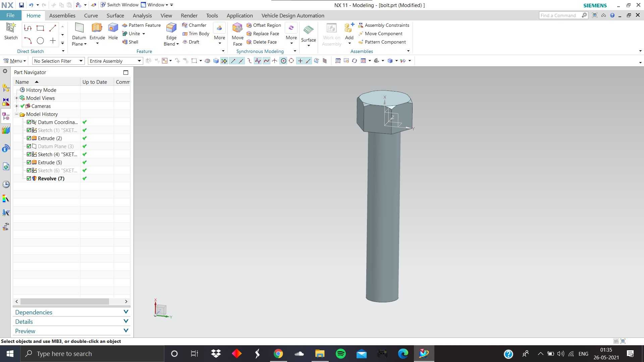Click the Menu button
This screenshot has width=644, height=362.
pos(14,61)
